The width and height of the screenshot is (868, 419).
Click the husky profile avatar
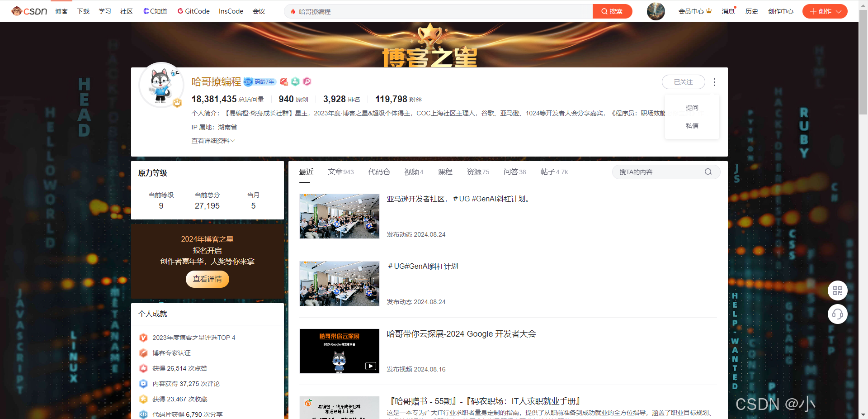pyautogui.click(x=161, y=85)
